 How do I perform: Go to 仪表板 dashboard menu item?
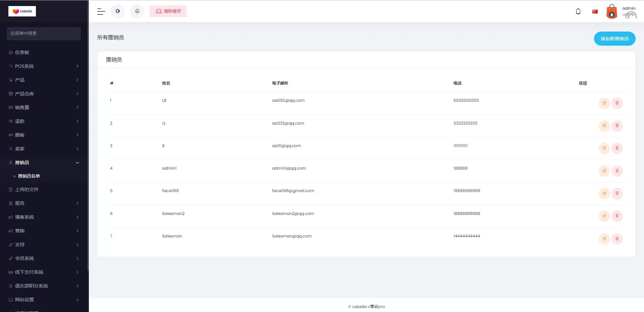[x=22, y=52]
